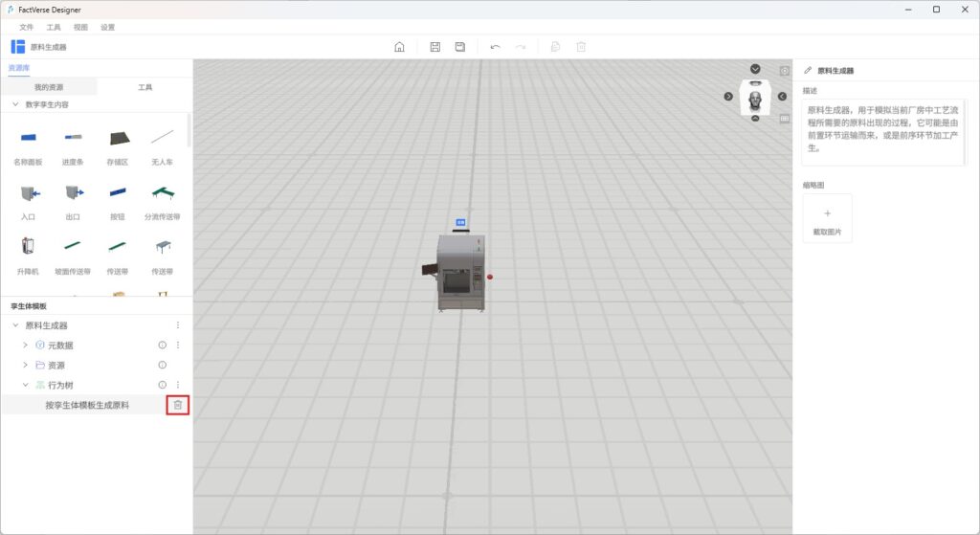This screenshot has height=535, width=980.
Task: Select the 无人车 tool icon
Action: pyautogui.click(x=162, y=139)
